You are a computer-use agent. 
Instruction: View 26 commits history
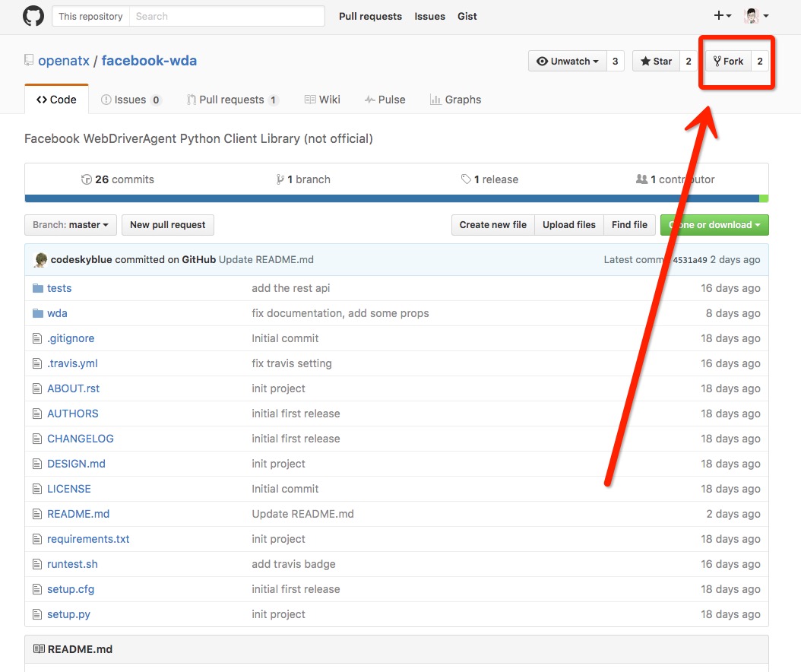[x=118, y=179]
